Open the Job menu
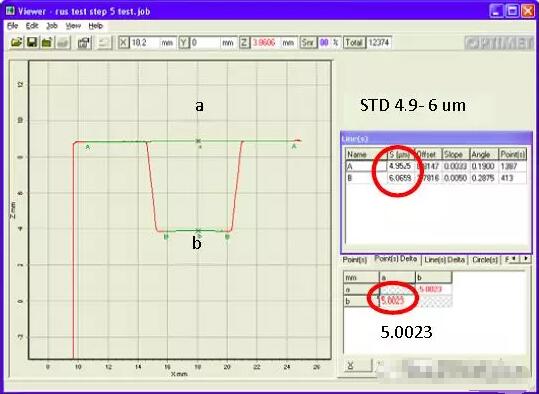The width and height of the screenshot is (539, 394). (52, 26)
